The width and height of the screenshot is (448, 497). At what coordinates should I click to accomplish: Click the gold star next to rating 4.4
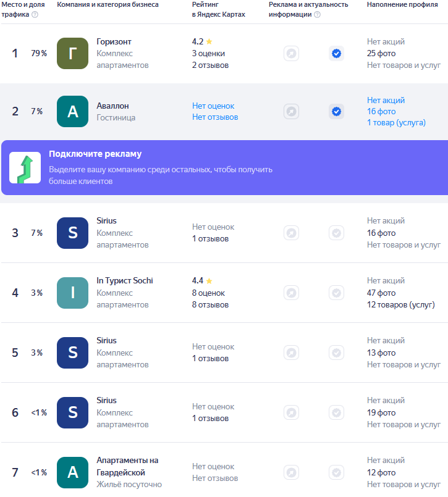click(x=209, y=281)
